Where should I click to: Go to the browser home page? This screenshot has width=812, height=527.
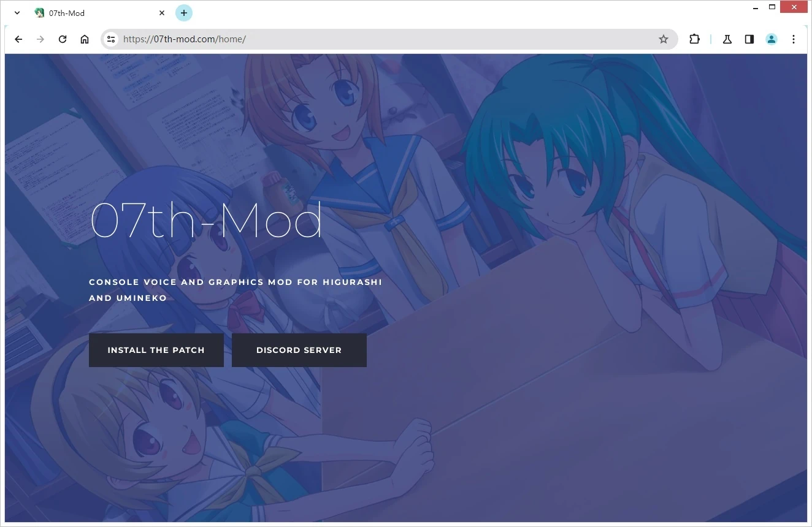coord(85,39)
